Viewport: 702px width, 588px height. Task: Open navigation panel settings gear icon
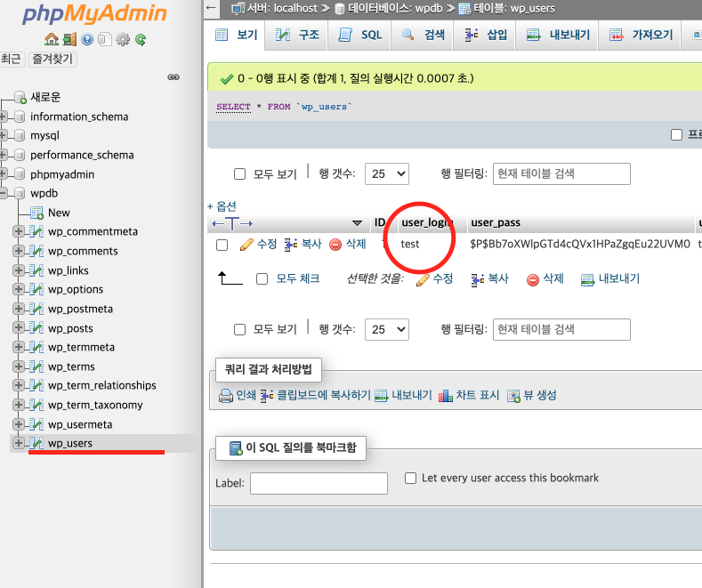pos(123,39)
